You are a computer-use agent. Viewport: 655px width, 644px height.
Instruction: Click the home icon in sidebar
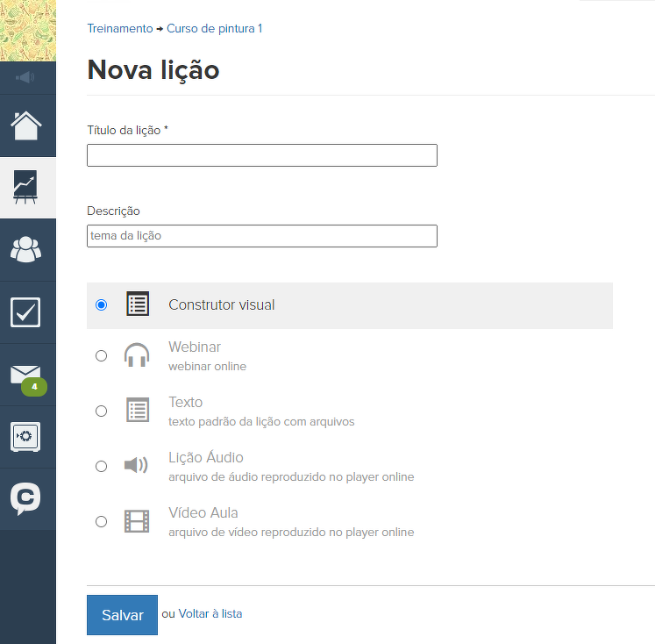coord(26,125)
